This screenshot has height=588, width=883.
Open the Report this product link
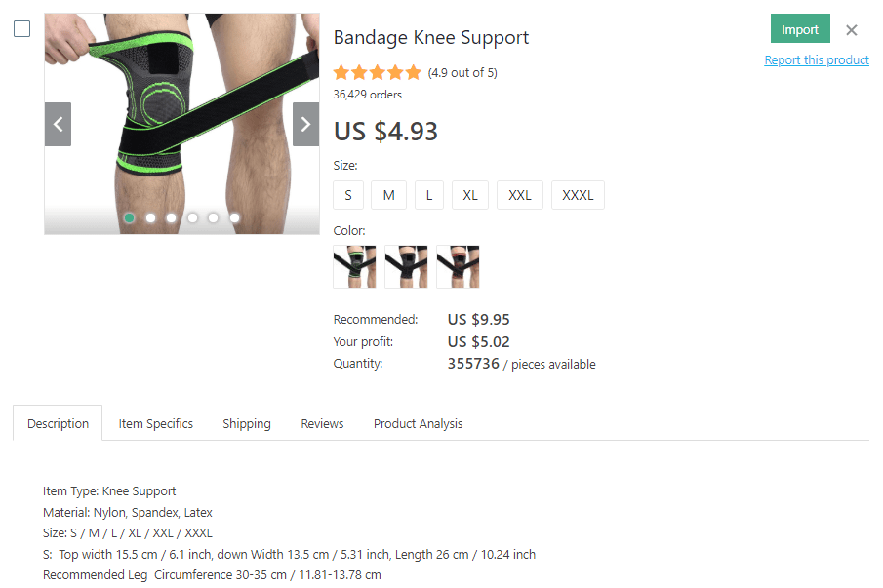[816, 60]
